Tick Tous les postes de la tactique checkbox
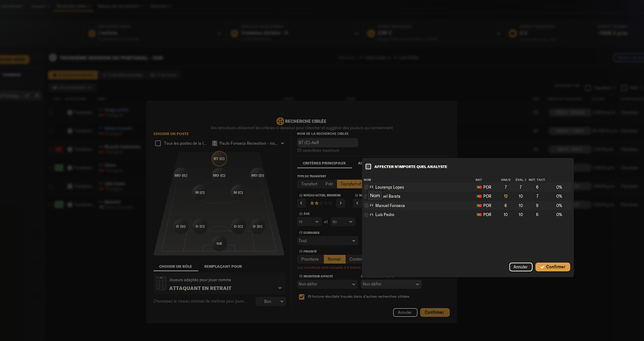644x341 pixels. tap(158, 143)
